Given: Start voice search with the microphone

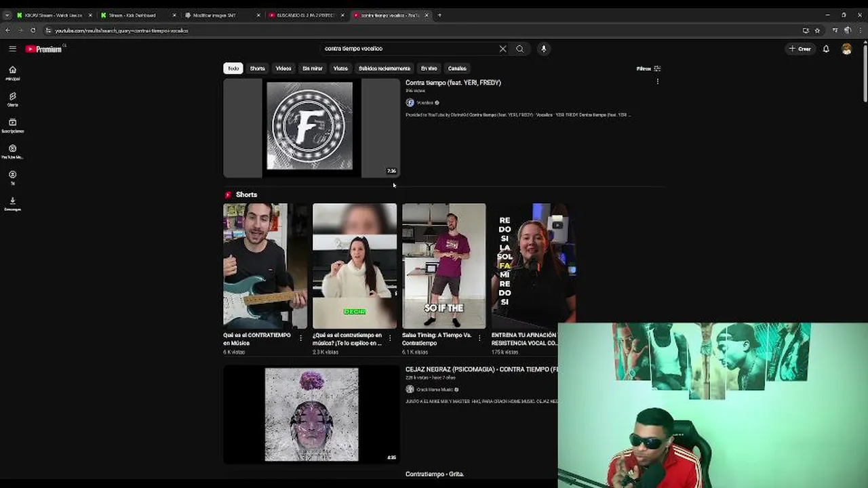Looking at the screenshot, I should click(x=543, y=49).
